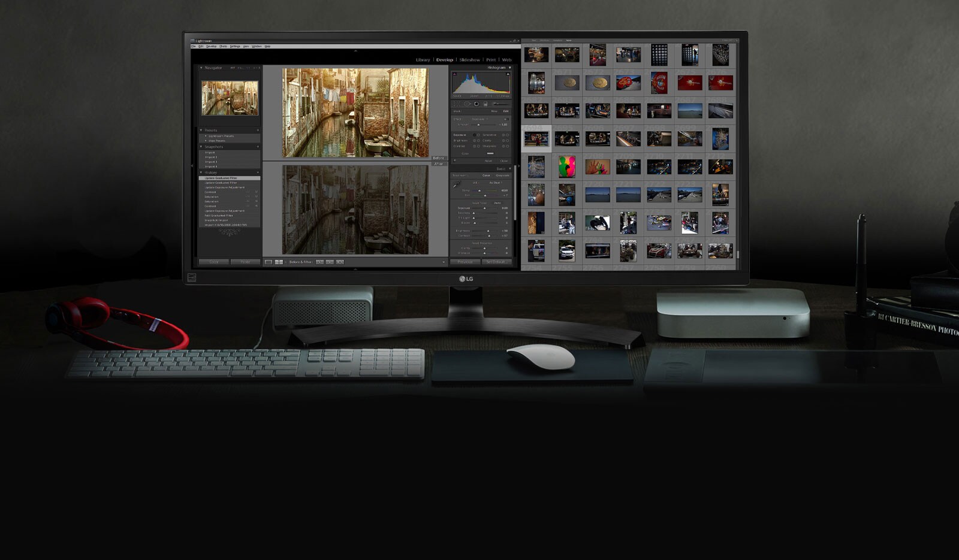The height and width of the screenshot is (560, 959).
Task: Switch to the Library module
Action: [423, 60]
